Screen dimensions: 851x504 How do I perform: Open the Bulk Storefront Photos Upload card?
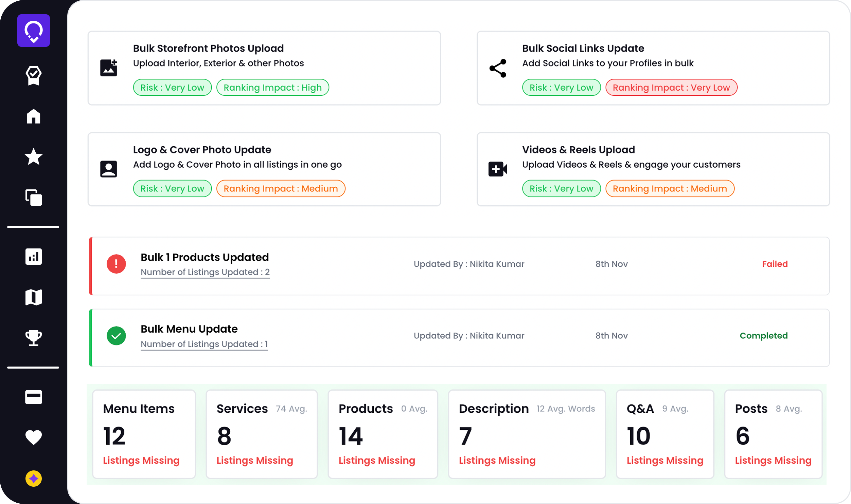[x=264, y=68]
